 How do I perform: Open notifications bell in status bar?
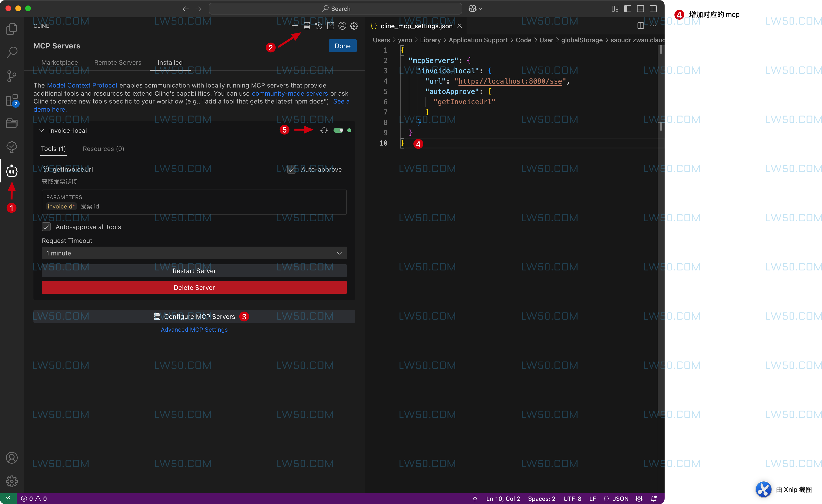654,499
